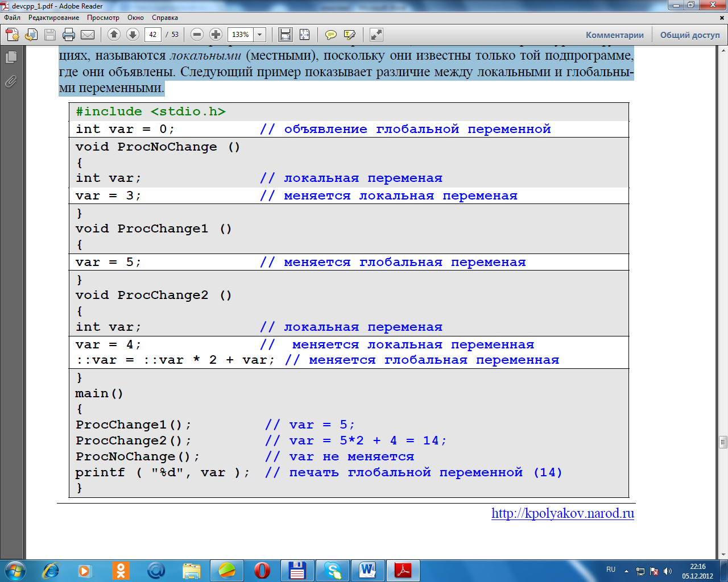Toggle fit-to-width scrolling mode

point(286,35)
